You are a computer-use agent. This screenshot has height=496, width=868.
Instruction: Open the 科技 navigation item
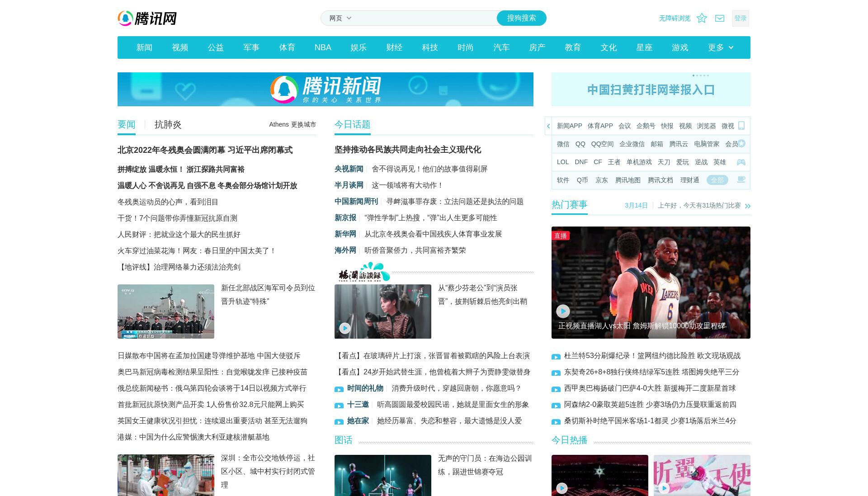[x=430, y=47]
